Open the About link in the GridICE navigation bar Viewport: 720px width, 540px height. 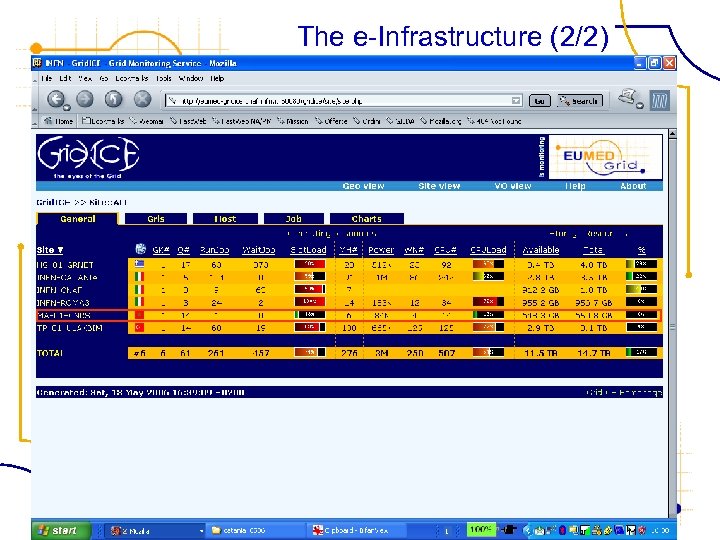(633, 186)
